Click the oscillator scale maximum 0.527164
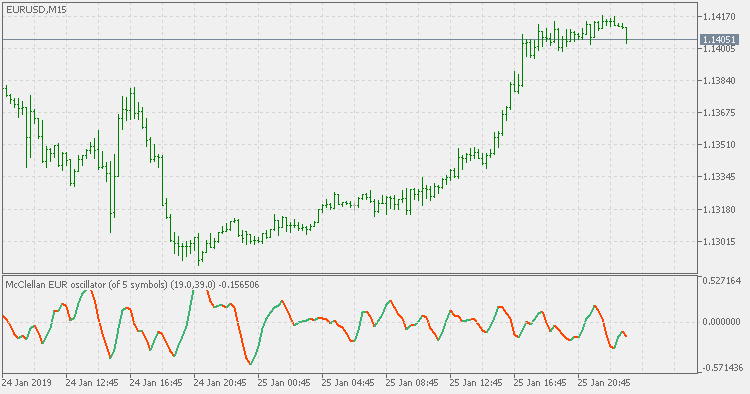This screenshot has width=750, height=394. [x=721, y=281]
